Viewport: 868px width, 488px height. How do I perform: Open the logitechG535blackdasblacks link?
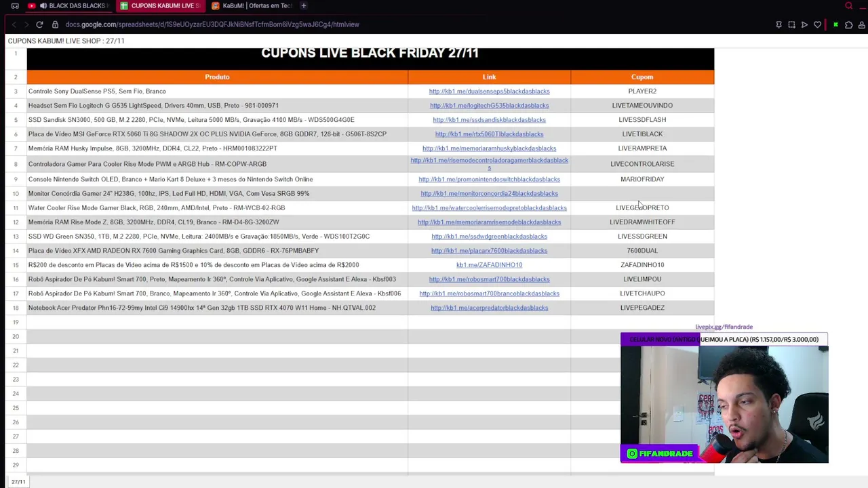pos(489,106)
